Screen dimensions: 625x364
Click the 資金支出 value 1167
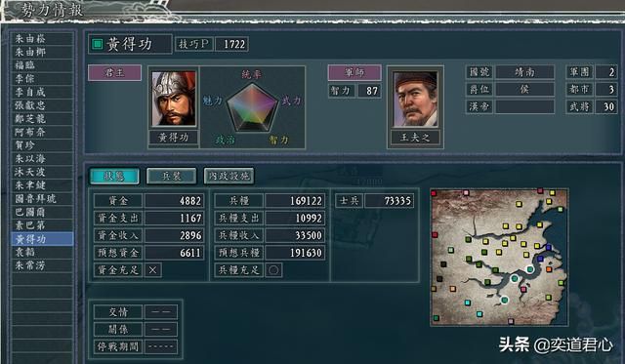(x=174, y=218)
